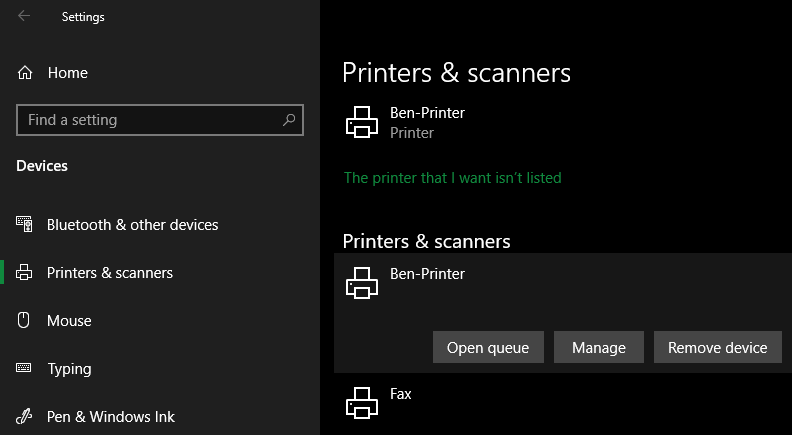Click the Manage button
Screen dimensions: 792x435
coord(599,348)
